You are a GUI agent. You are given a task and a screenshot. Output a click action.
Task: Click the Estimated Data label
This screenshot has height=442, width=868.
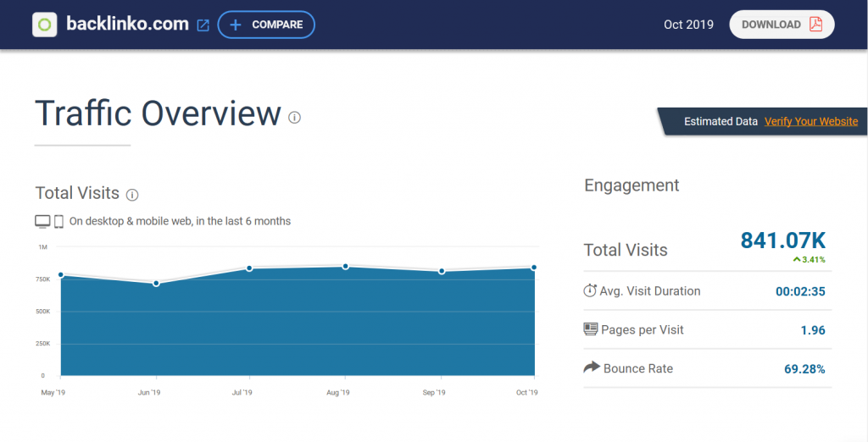click(x=721, y=122)
